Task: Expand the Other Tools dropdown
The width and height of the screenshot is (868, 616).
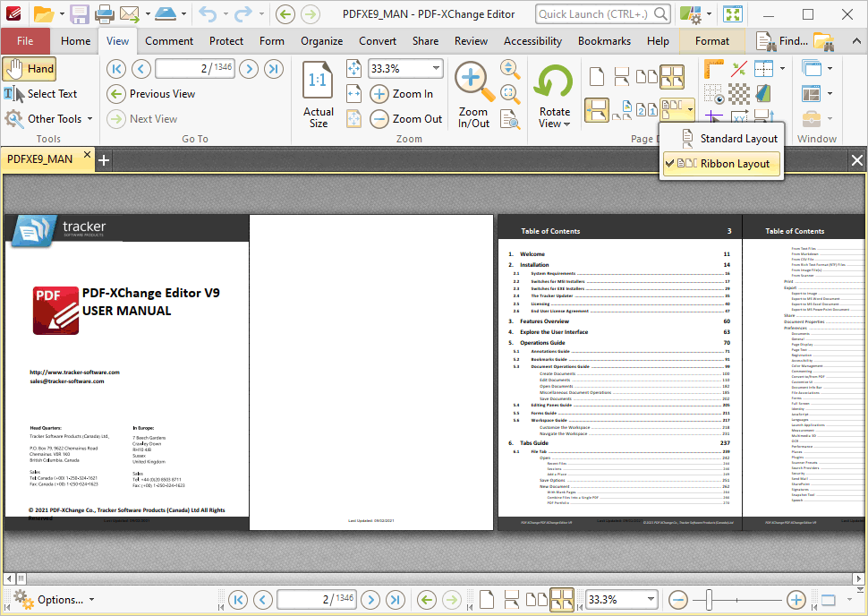Action: (48, 119)
